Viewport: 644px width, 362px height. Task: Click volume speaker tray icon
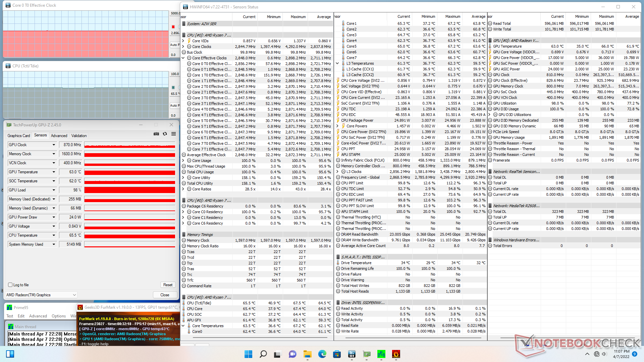click(x=604, y=354)
